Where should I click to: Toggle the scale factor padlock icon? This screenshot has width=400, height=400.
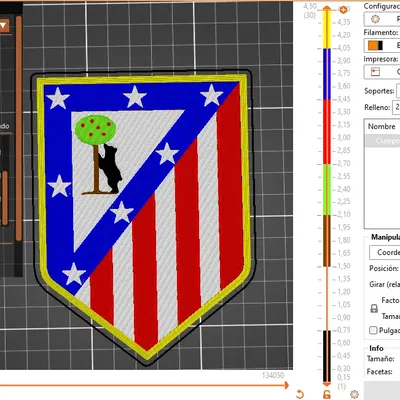374,308
